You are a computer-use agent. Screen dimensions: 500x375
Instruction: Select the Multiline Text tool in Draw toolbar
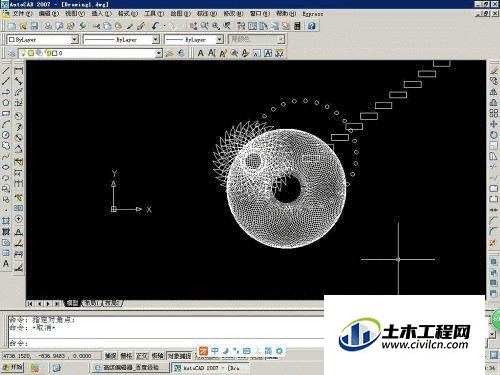(6, 264)
